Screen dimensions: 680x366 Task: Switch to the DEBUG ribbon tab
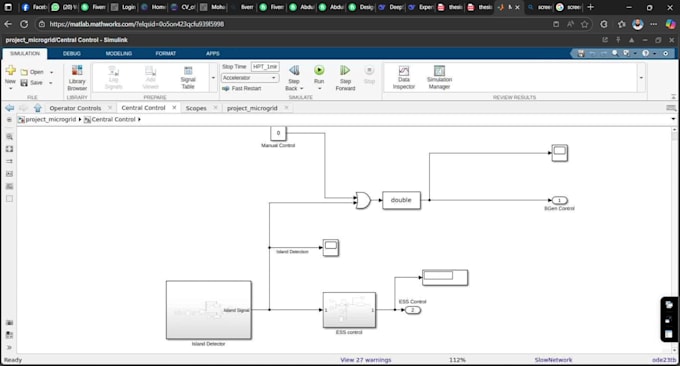[x=72, y=53]
